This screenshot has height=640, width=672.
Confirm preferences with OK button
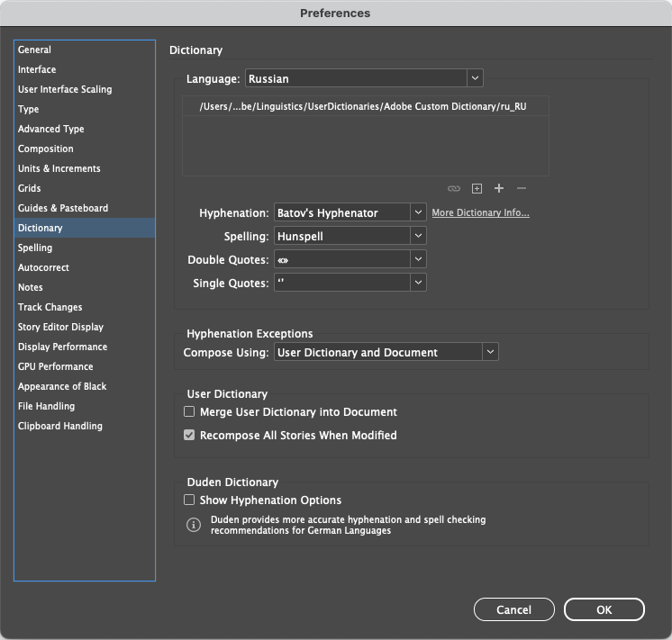click(604, 609)
